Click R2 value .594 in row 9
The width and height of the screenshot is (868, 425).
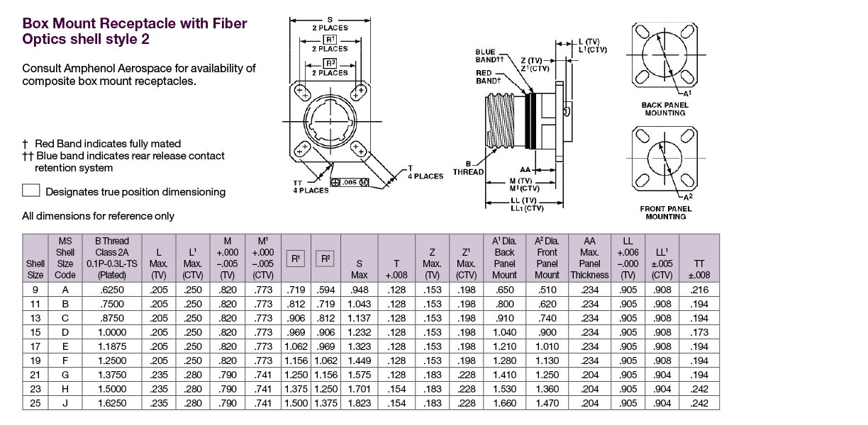coord(327,290)
